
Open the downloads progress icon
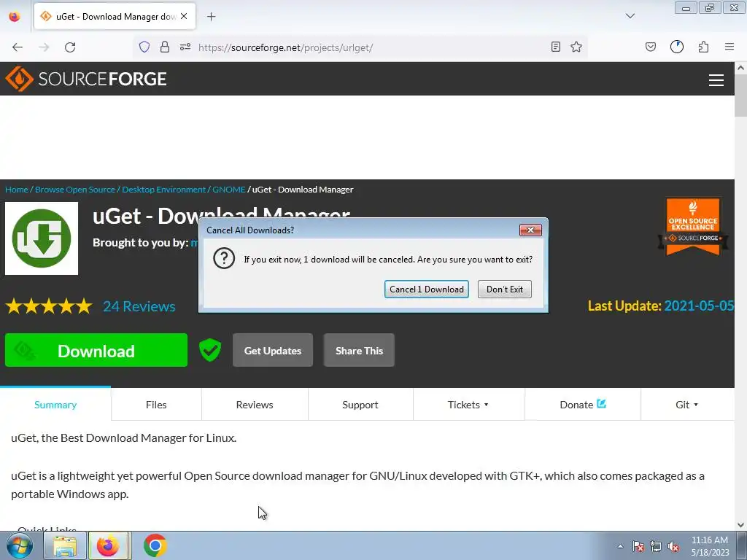click(677, 47)
